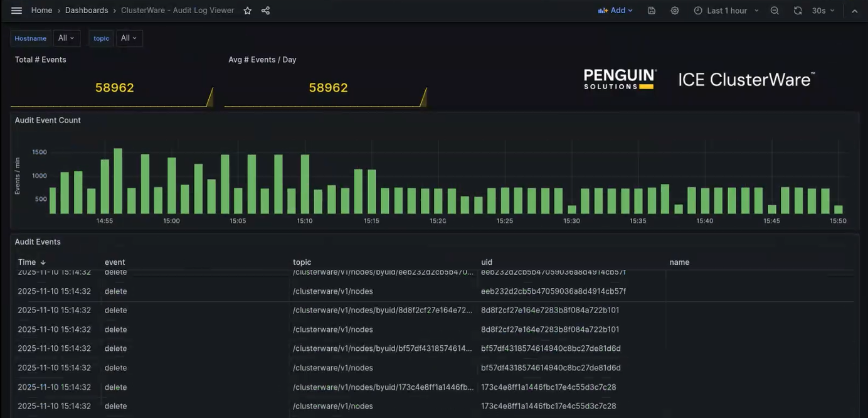Navigate to Dashboards in the breadcrumb

(86, 10)
